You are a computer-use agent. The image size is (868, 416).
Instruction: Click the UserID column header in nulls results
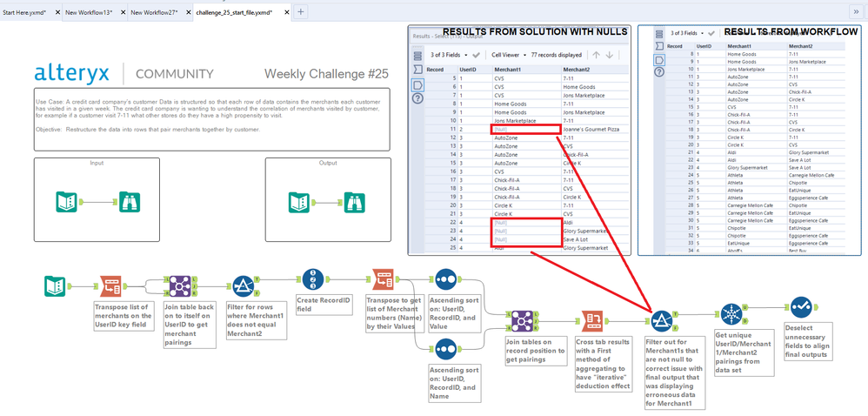(474, 70)
